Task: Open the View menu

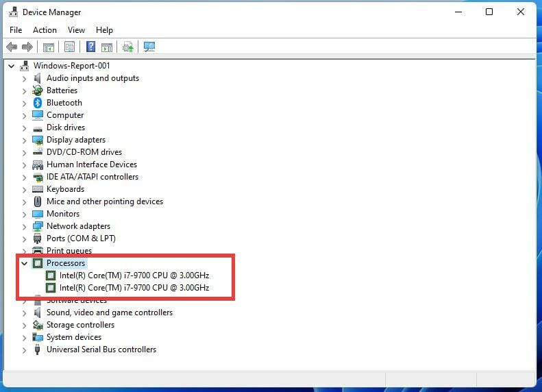Action: pyautogui.click(x=76, y=30)
